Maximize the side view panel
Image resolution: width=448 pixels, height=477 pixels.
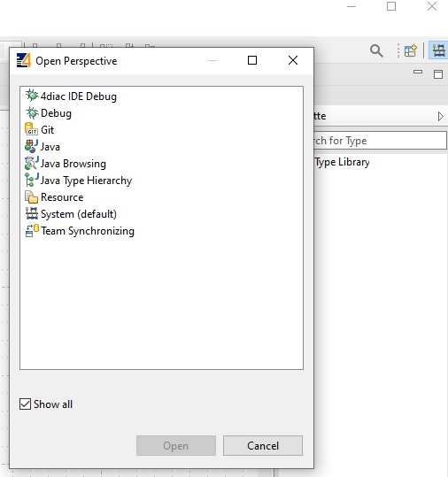click(x=438, y=74)
